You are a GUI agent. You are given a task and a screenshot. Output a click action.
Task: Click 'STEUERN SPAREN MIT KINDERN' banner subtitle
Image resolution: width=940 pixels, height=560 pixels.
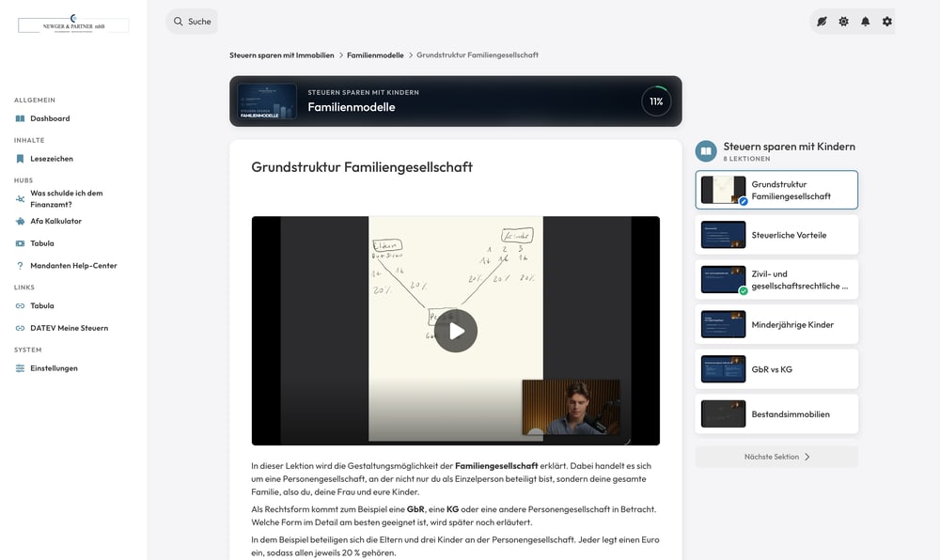coord(363,92)
